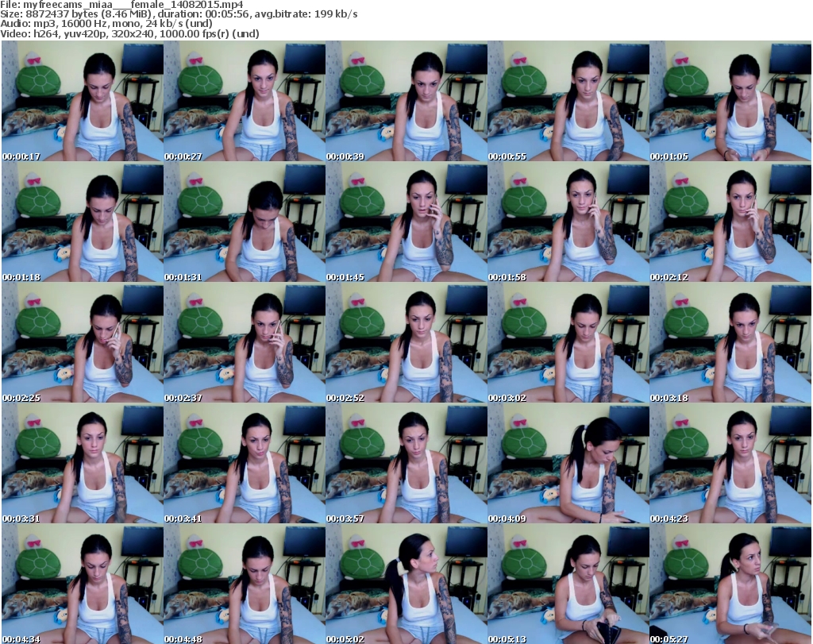Click the 'Size: 8872437 bytes' info line

[x=179, y=14]
